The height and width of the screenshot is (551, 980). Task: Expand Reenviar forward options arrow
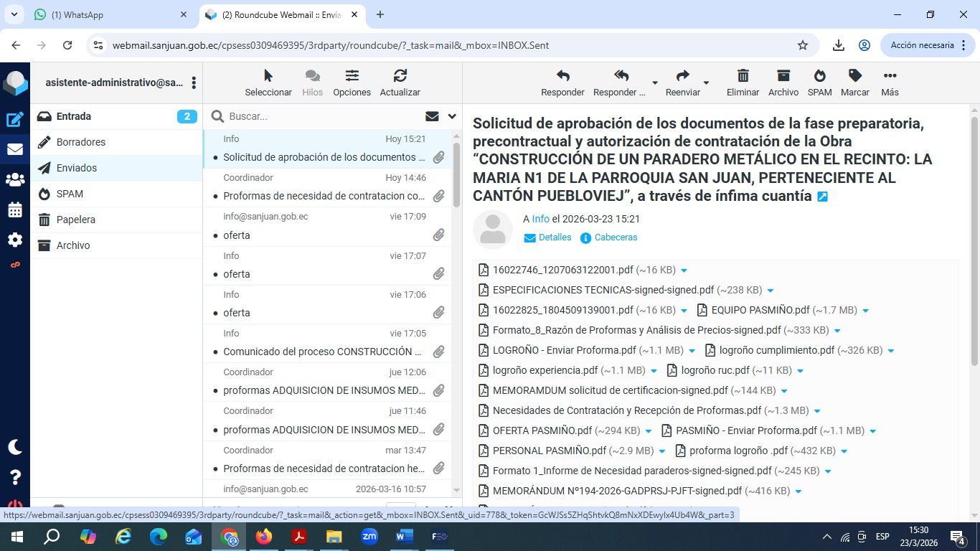pos(706,83)
